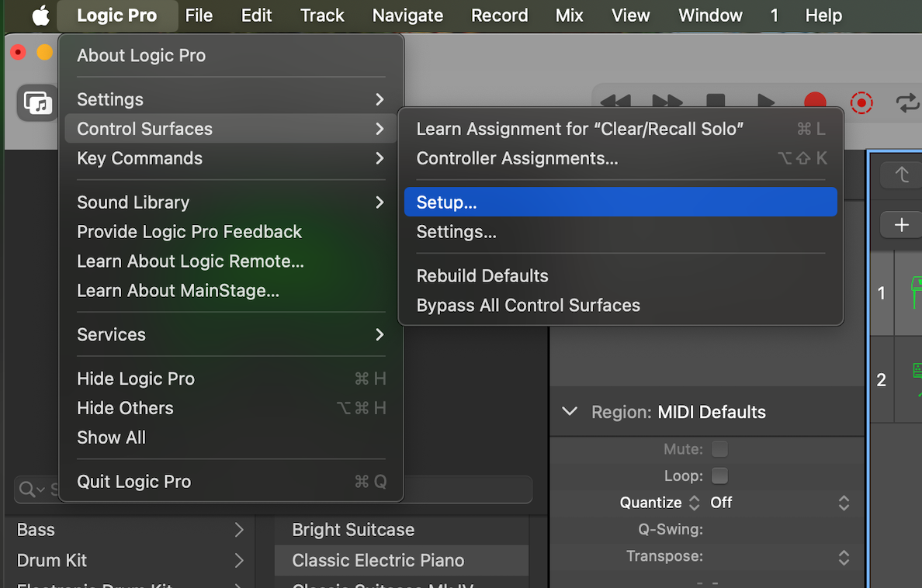Choose Quit Logic Pro

coord(231,482)
